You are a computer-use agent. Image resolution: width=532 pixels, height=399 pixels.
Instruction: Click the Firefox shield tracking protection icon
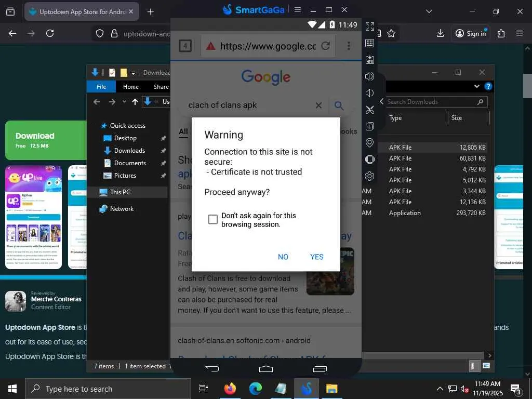[x=99, y=33]
